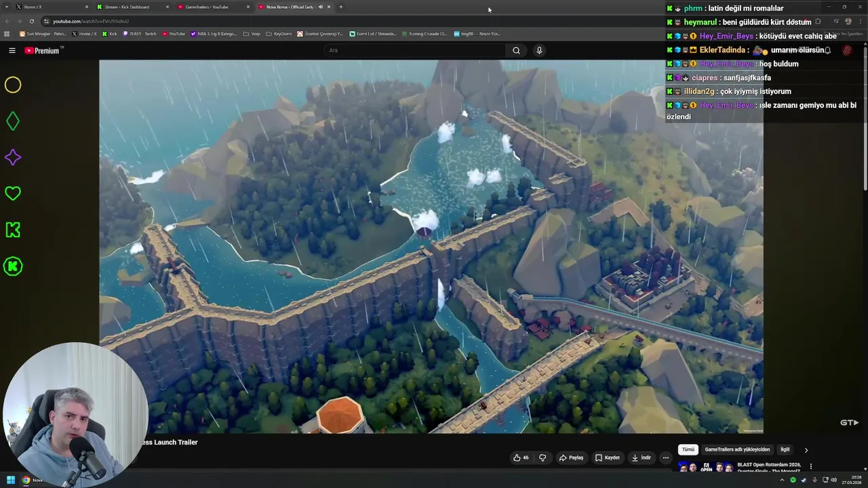Click the purple four-point star icon
Image resolution: width=868 pixels, height=488 pixels.
click(x=13, y=157)
